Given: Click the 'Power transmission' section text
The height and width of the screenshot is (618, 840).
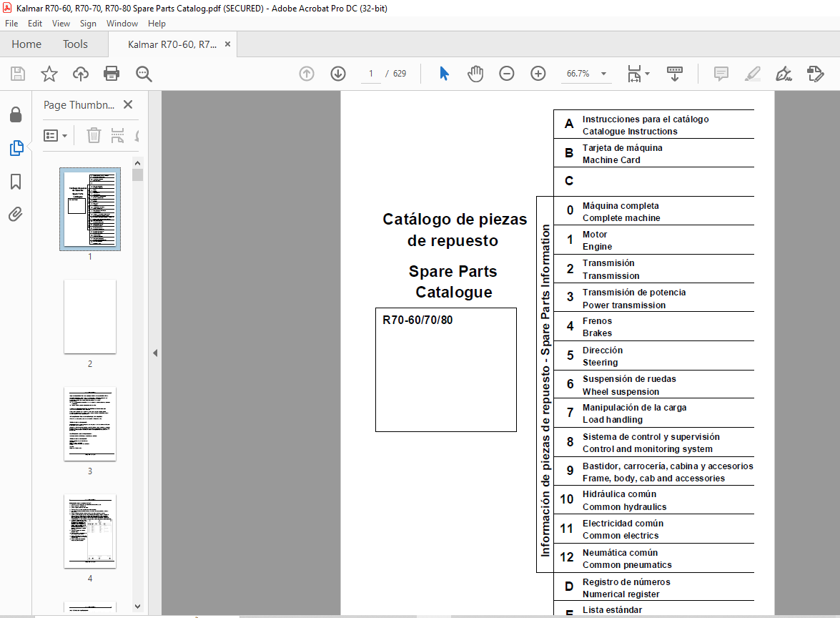Looking at the screenshot, I should click(x=624, y=305).
